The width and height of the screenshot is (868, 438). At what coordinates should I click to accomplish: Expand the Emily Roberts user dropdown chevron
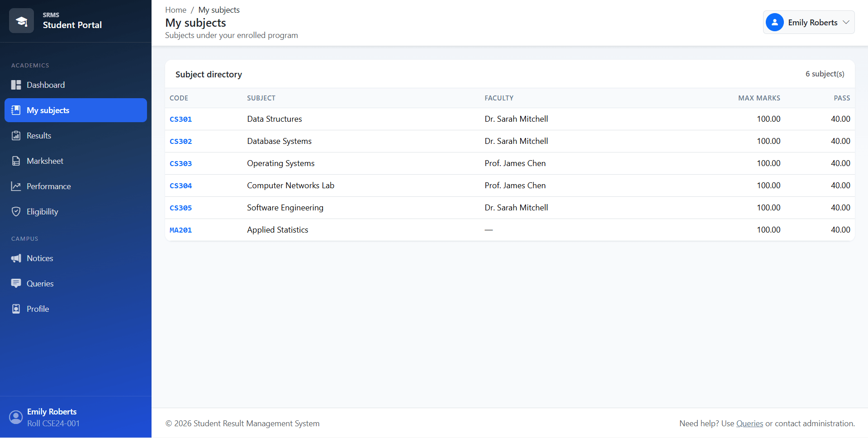click(846, 22)
